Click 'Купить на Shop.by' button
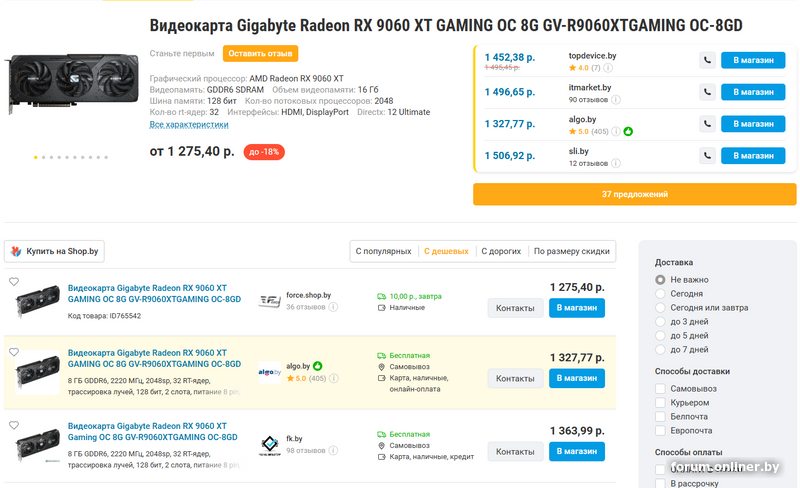This screenshot has width=800, height=488. [x=55, y=251]
